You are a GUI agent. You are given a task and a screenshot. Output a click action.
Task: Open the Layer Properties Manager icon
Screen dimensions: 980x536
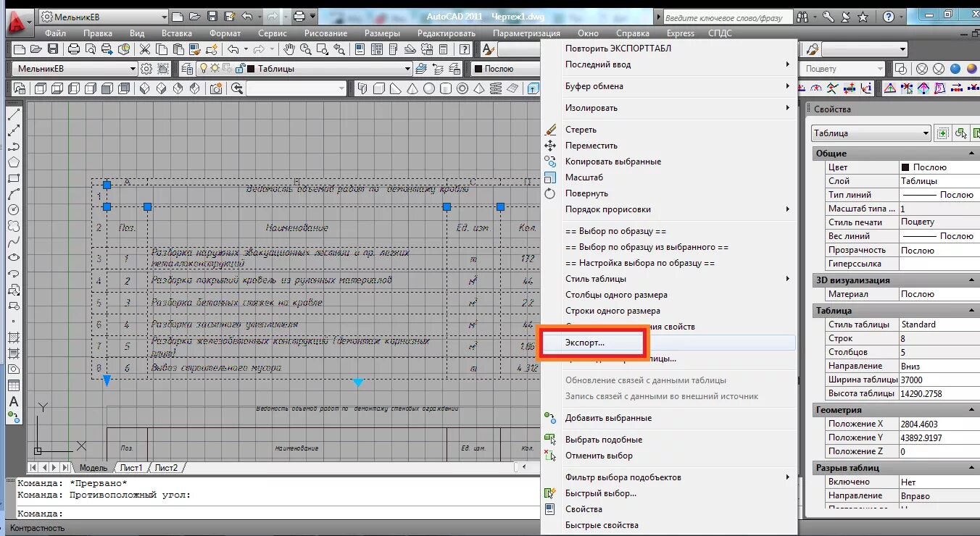[187, 69]
